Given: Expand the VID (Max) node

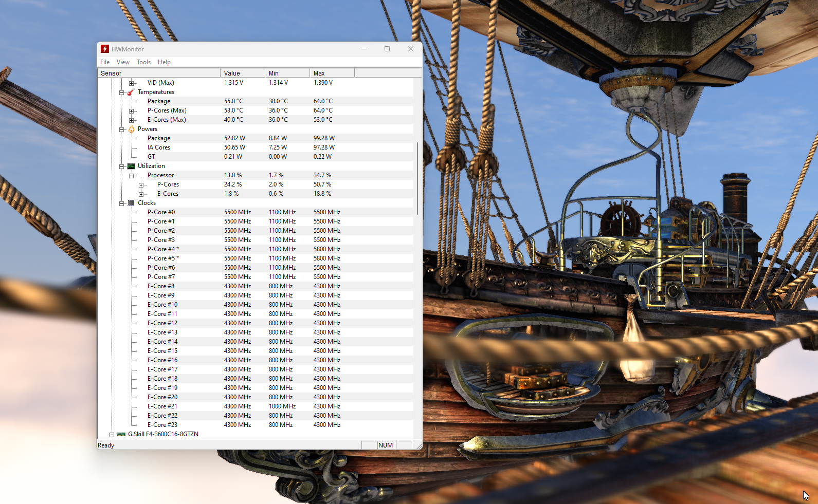Looking at the screenshot, I should pos(132,83).
